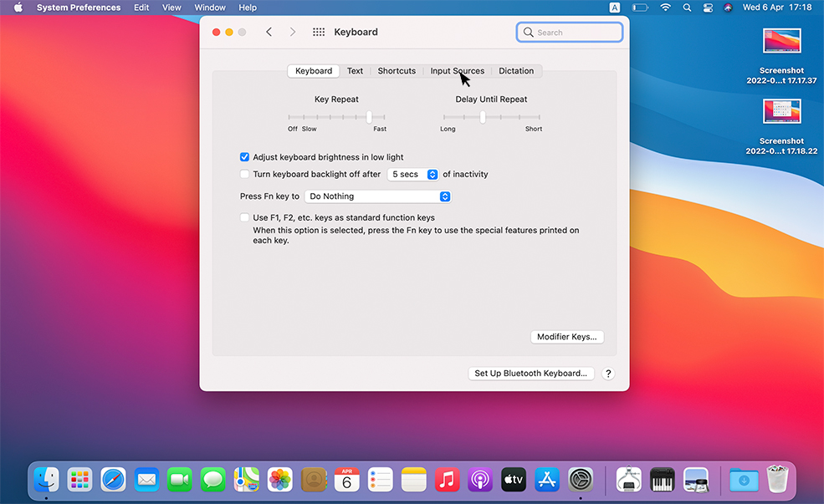
Task: Enable Use F1, F2 as standard function keys
Action: pos(244,217)
